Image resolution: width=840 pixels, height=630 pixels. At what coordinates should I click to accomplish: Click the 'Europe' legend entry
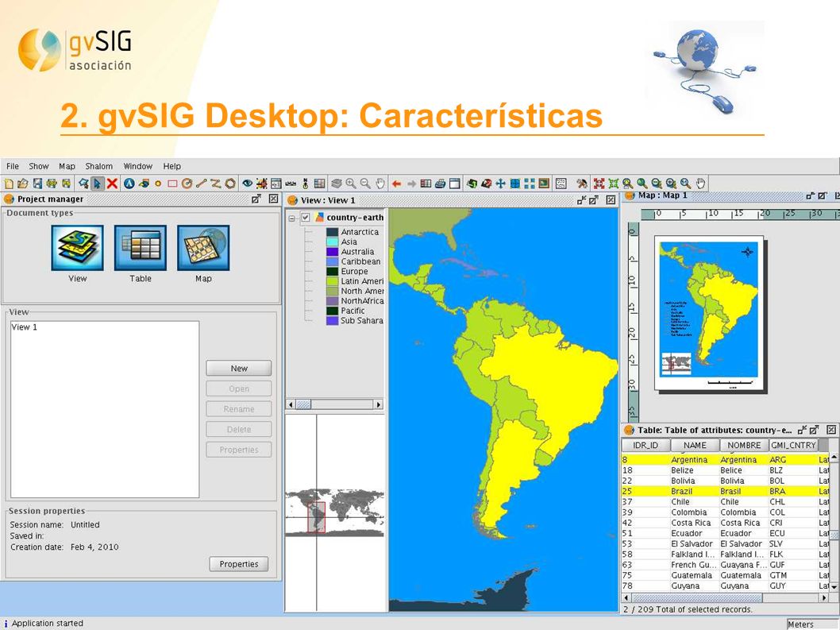(x=354, y=271)
